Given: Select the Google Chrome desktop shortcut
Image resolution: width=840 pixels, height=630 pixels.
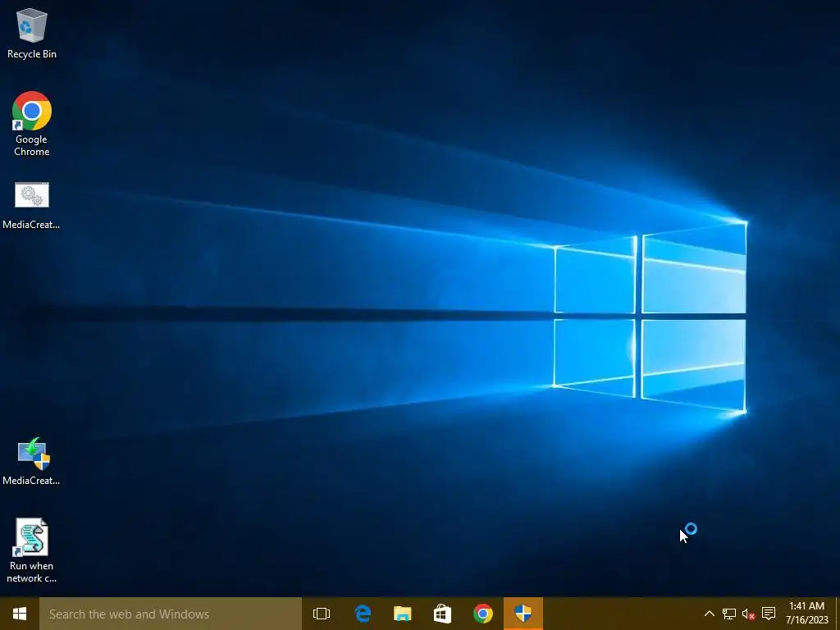Looking at the screenshot, I should 32,124.
